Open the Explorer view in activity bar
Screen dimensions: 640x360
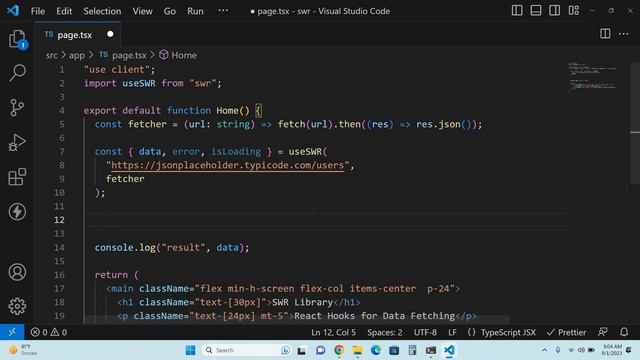point(17,39)
